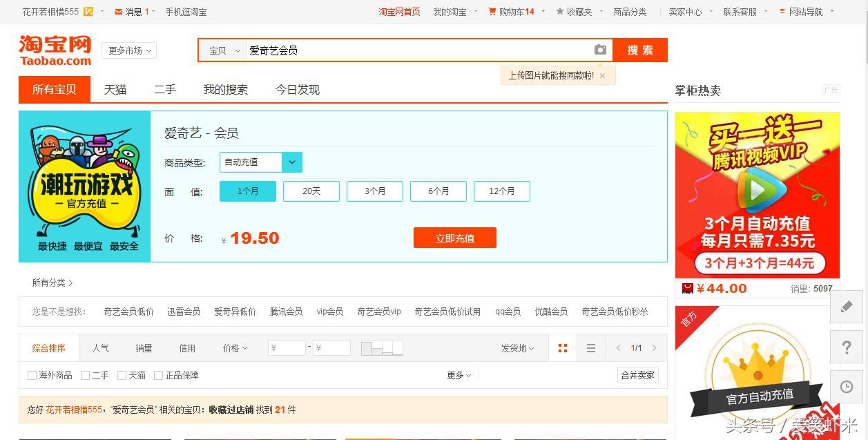The height and width of the screenshot is (440, 868).
Task: Expand the 更多市场 dropdown
Action: tap(128, 50)
